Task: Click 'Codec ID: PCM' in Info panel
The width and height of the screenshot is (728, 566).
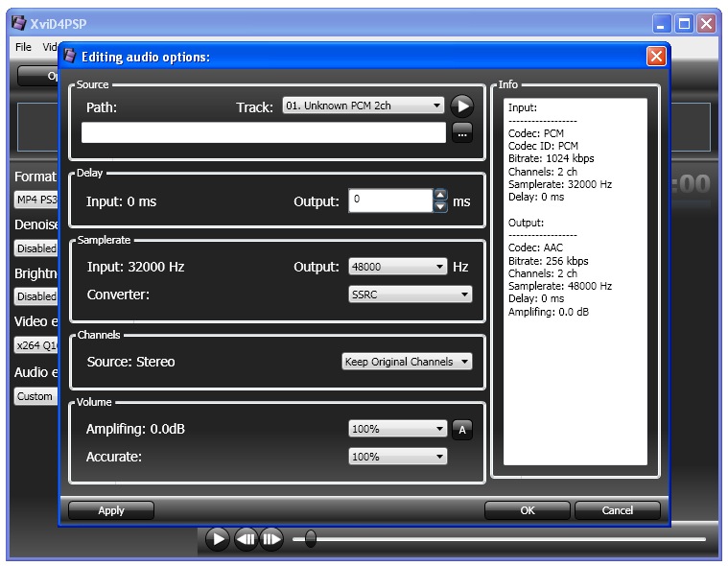Action: coord(543,146)
